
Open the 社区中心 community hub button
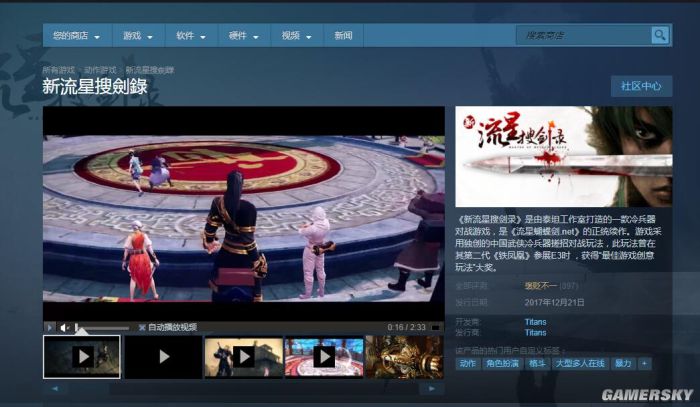coord(641,86)
